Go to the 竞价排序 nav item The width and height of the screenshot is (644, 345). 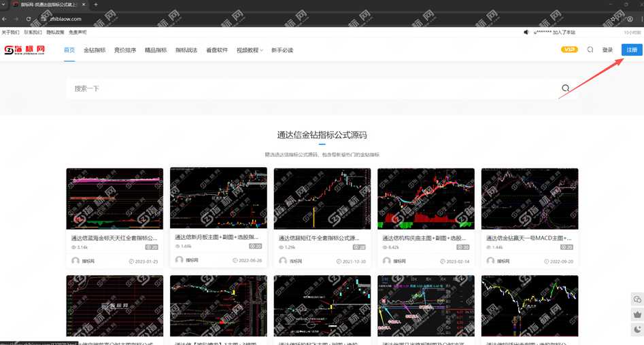click(x=125, y=50)
